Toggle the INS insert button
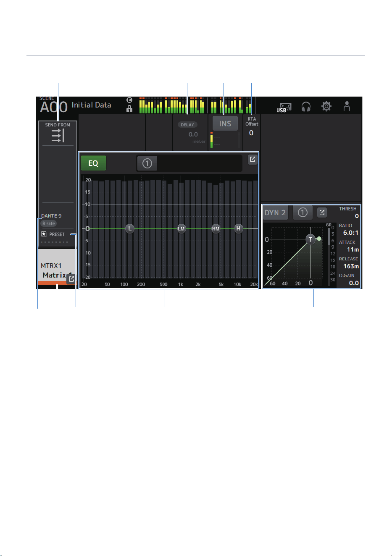The height and width of the screenshot is (556, 392). (x=225, y=123)
